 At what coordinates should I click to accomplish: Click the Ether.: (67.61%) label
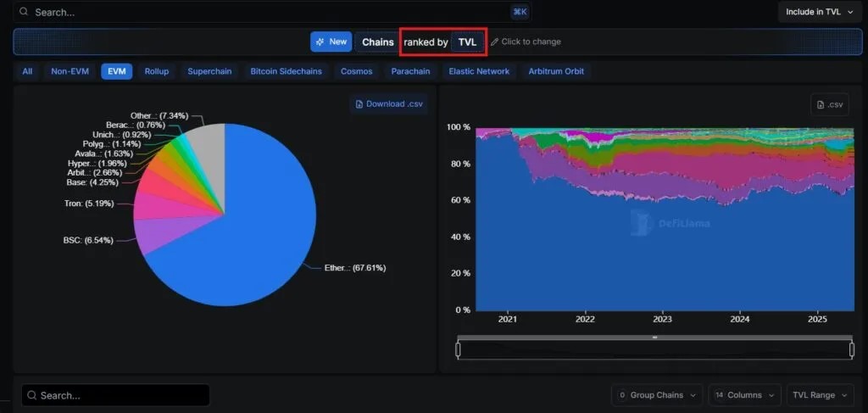pos(355,268)
